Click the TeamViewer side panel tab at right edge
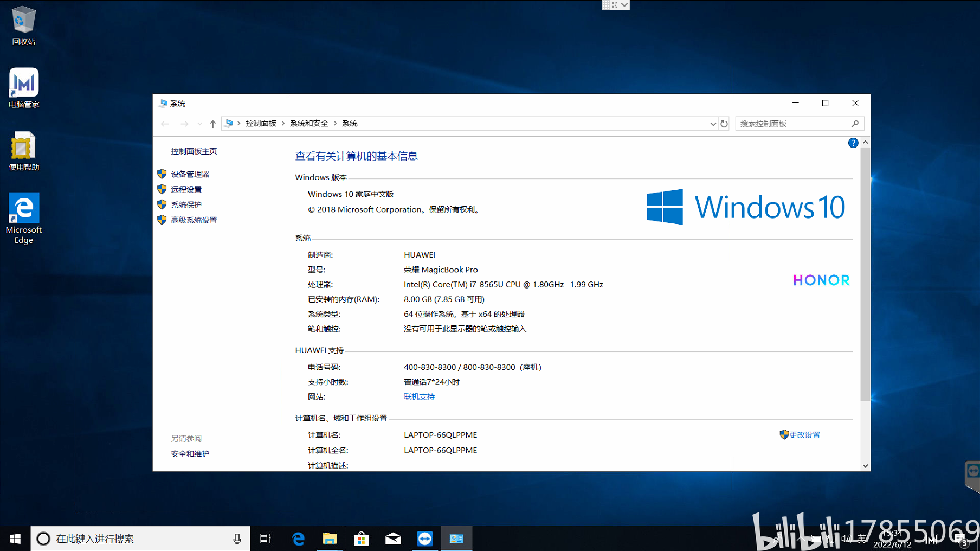The width and height of the screenshot is (980, 551). click(972, 476)
